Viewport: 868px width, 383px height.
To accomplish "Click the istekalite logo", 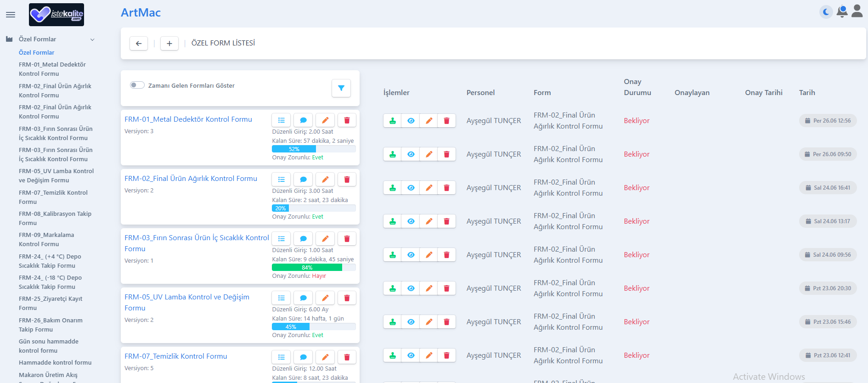I will 56,15.
